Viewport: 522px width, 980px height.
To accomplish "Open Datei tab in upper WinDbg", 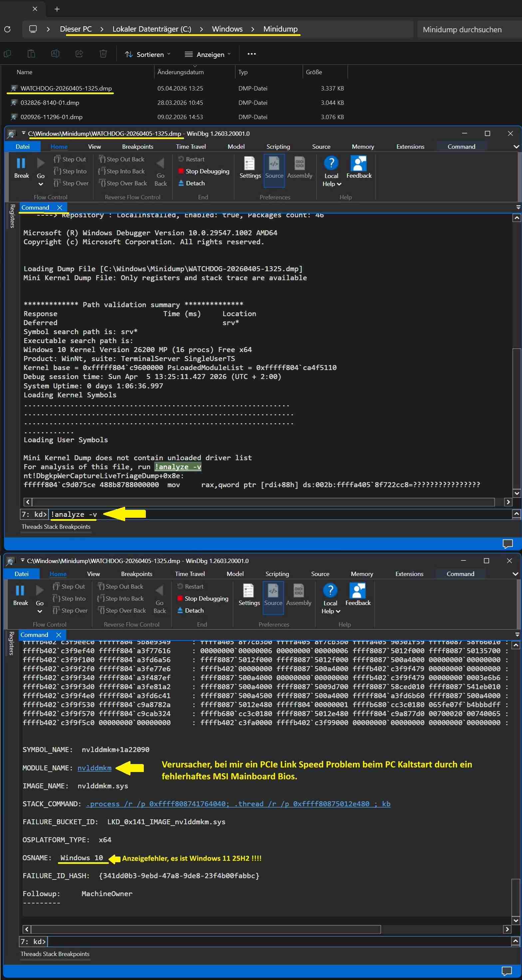I will click(x=22, y=146).
